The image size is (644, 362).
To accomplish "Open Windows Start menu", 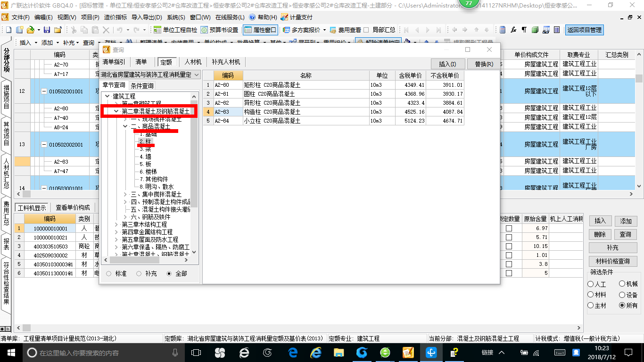I will 10,353.
